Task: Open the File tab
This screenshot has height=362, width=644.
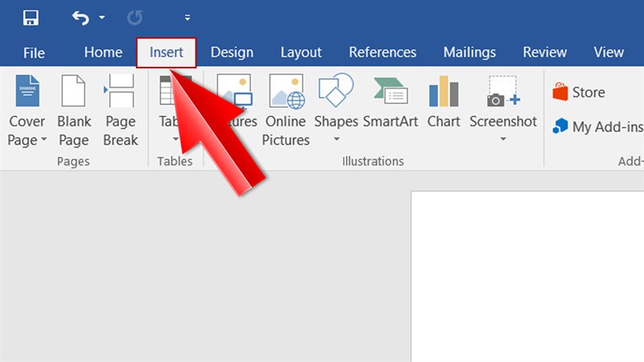Action: tap(34, 53)
